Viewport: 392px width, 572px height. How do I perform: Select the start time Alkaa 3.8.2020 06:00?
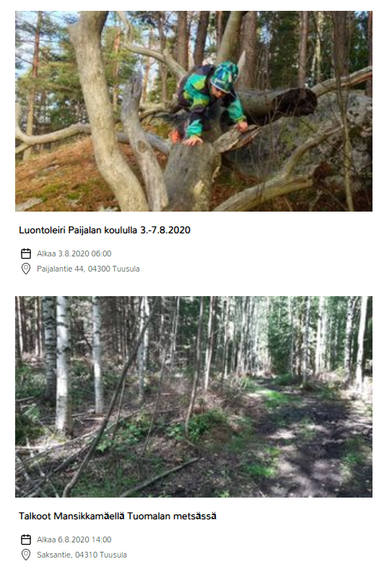(74, 253)
